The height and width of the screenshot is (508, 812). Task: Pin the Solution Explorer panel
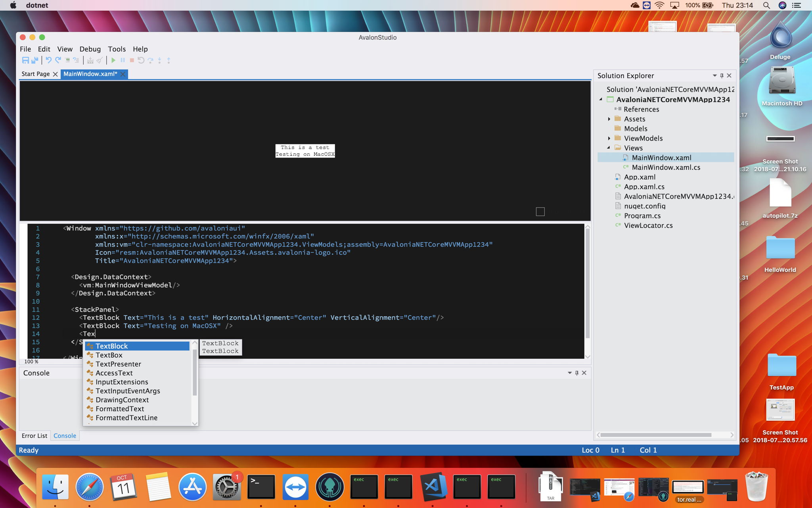(x=722, y=75)
